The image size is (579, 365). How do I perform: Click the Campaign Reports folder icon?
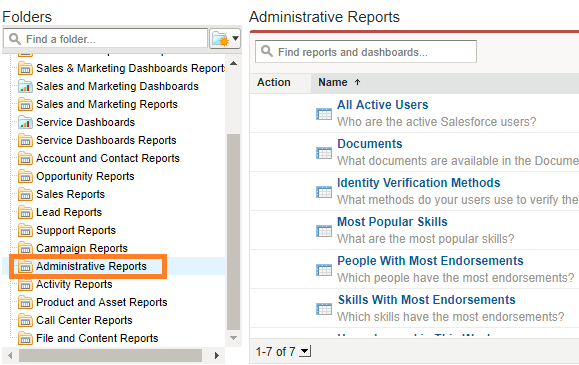[25, 248]
